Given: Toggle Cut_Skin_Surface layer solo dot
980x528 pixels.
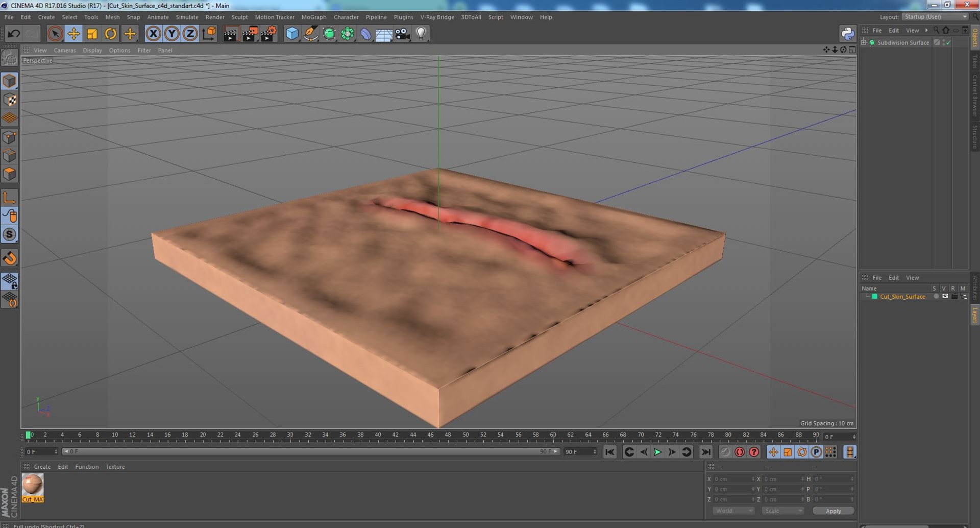Looking at the screenshot, I should [936, 296].
